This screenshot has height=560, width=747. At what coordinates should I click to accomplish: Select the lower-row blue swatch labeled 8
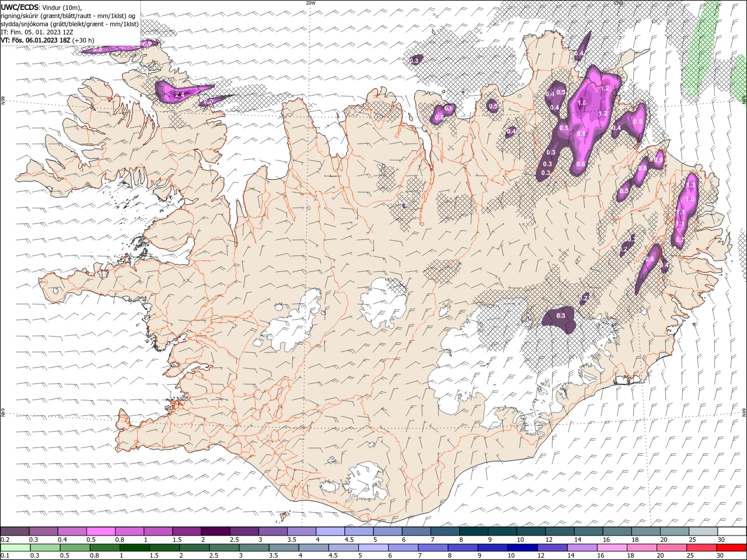(x=462, y=548)
